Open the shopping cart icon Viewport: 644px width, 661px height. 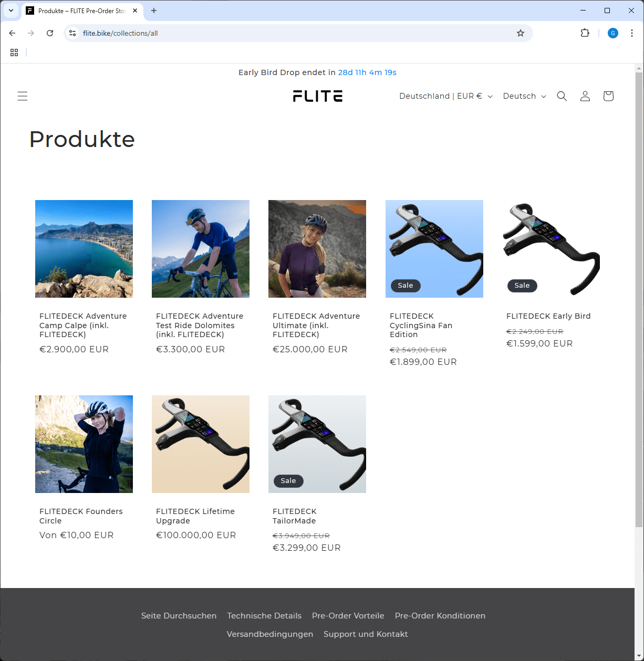pos(608,96)
